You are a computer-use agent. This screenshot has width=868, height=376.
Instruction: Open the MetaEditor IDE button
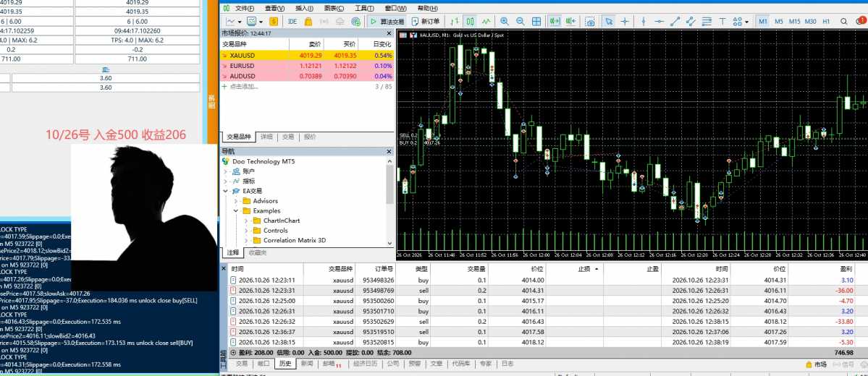click(x=292, y=21)
